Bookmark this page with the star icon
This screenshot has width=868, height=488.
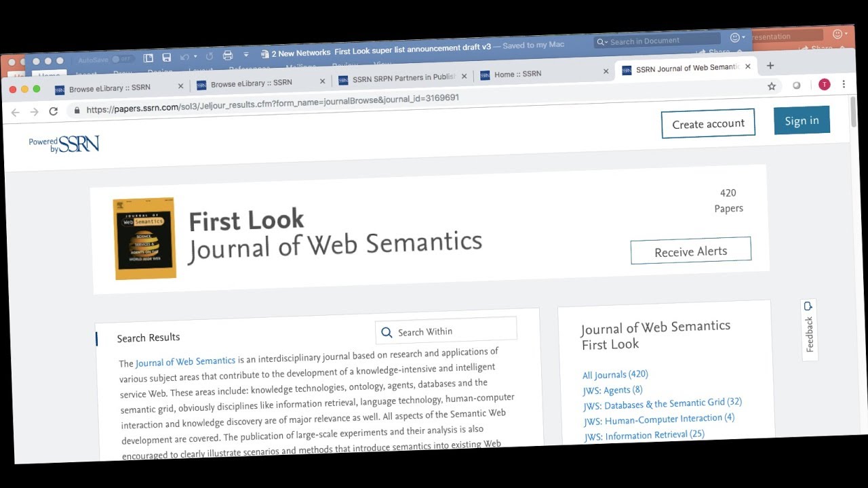772,86
